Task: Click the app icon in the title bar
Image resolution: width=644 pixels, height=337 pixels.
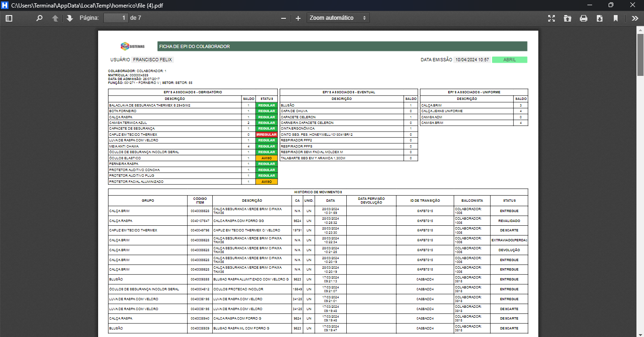Action: pos(5,5)
